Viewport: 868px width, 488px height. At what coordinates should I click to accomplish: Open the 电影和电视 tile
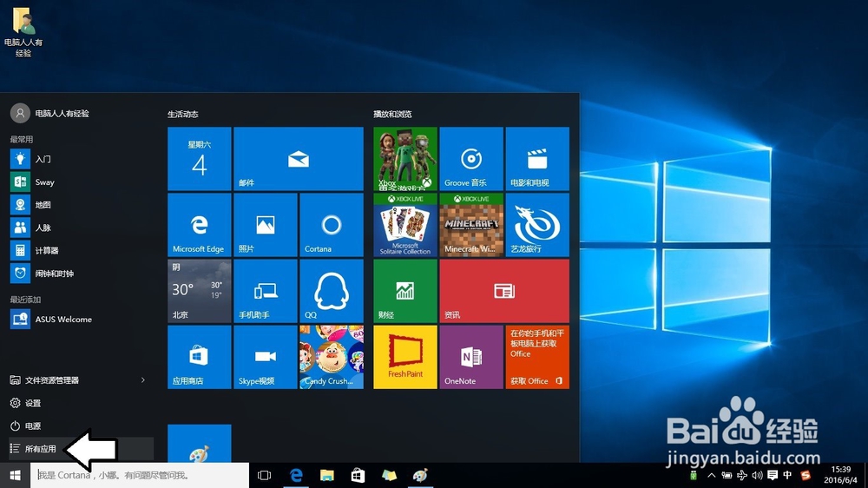click(x=537, y=159)
